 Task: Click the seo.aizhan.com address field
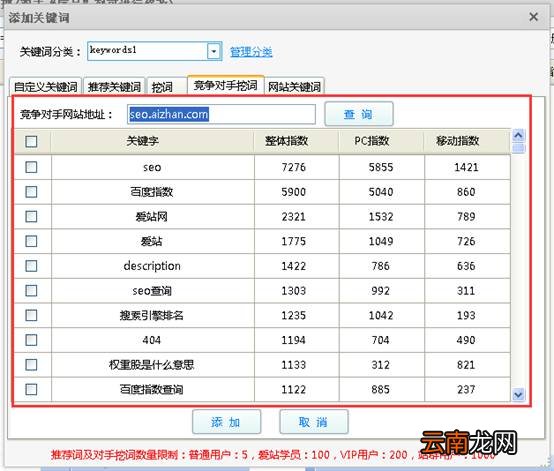pyautogui.click(x=221, y=114)
